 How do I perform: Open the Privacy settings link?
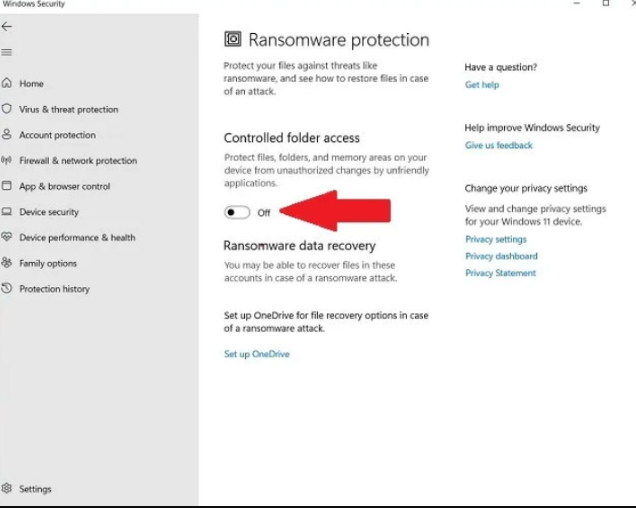tap(496, 240)
